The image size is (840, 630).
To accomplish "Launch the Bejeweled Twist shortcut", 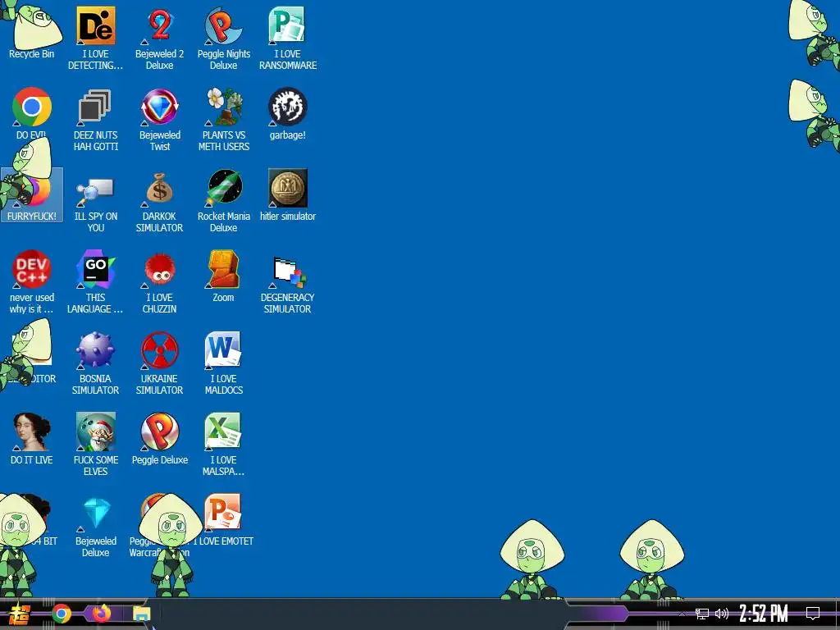I will pyautogui.click(x=160, y=119).
